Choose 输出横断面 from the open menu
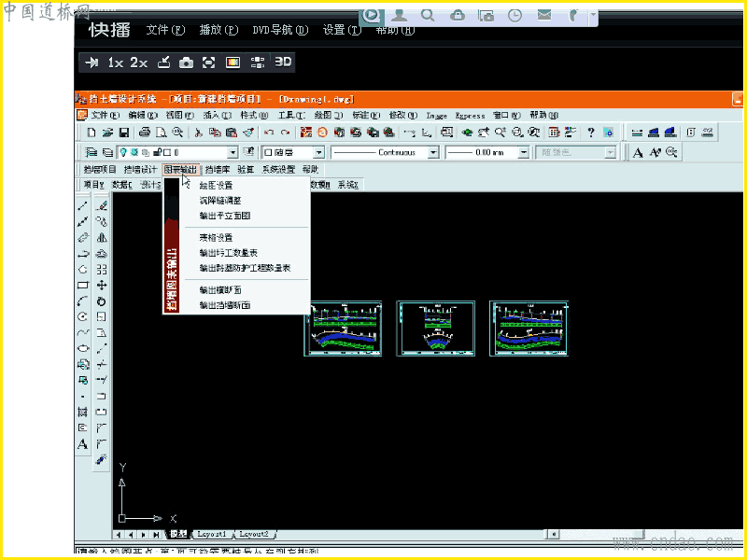This screenshot has height=560, width=747. pos(220,289)
